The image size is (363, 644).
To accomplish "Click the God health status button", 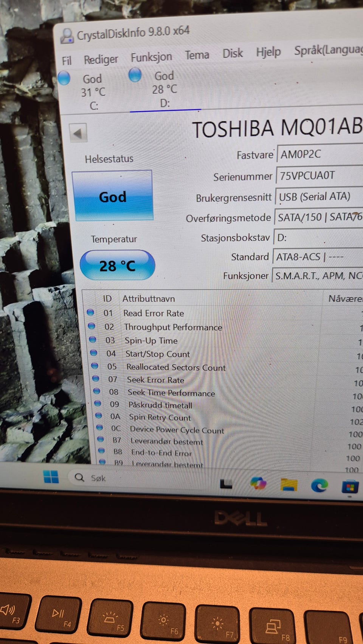I will [x=113, y=196].
